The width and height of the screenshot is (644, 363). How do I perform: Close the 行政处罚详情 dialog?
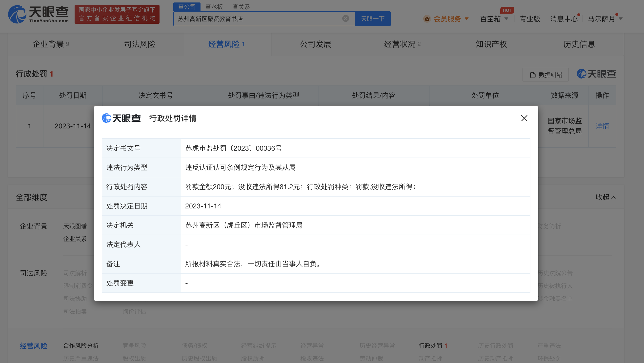click(524, 118)
